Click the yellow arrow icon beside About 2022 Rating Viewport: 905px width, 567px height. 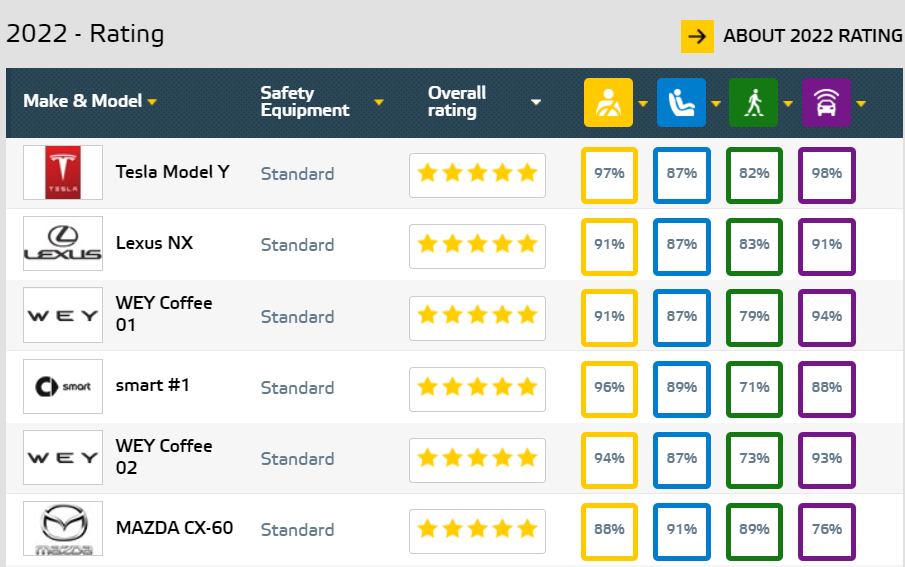(697, 36)
